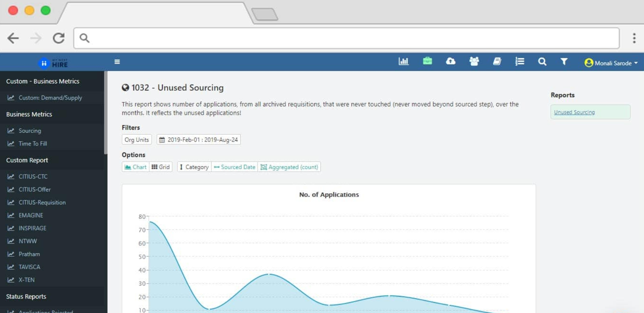The height and width of the screenshot is (313, 644).
Task: Click the chart icon next to Sourcing
Action: (11, 131)
